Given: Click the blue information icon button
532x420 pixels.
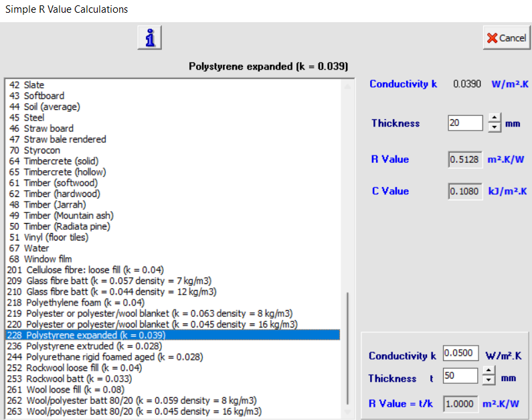Looking at the screenshot, I should click(150, 38).
